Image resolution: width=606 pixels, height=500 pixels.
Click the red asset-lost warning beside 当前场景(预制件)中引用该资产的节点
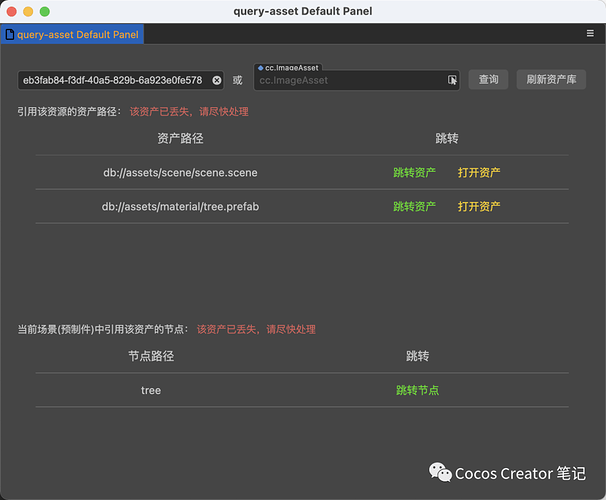(256, 329)
